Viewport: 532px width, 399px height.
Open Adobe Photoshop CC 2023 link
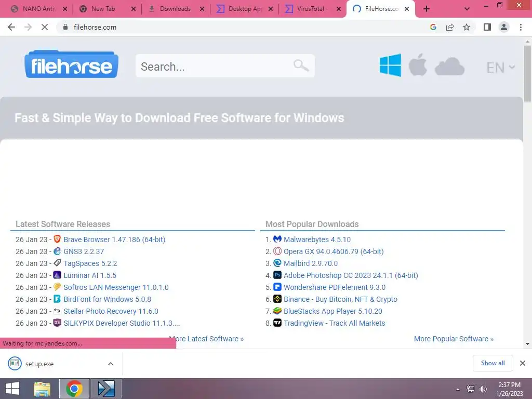pyautogui.click(x=351, y=275)
